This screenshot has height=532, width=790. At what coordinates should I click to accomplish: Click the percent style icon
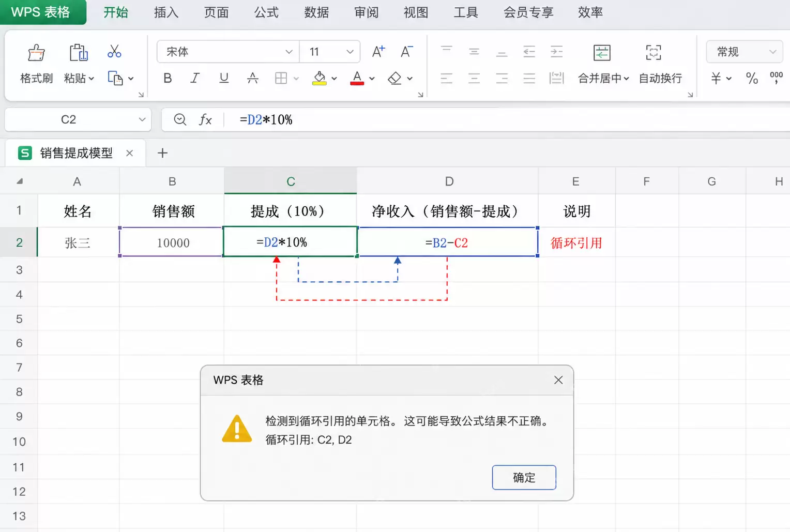[752, 78]
